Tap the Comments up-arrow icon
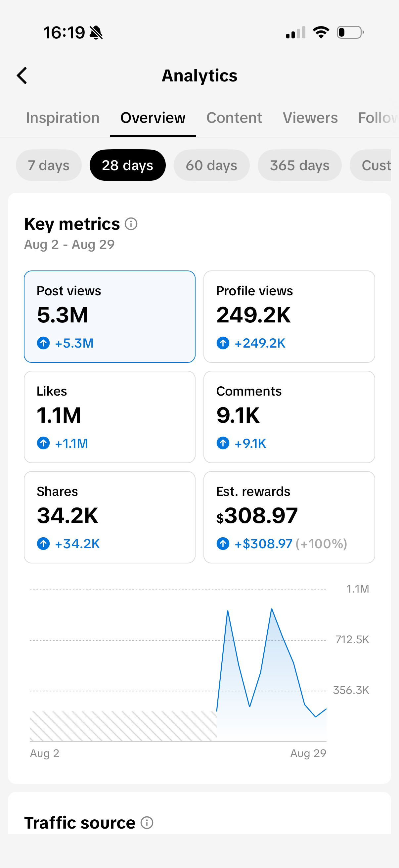 223,443
